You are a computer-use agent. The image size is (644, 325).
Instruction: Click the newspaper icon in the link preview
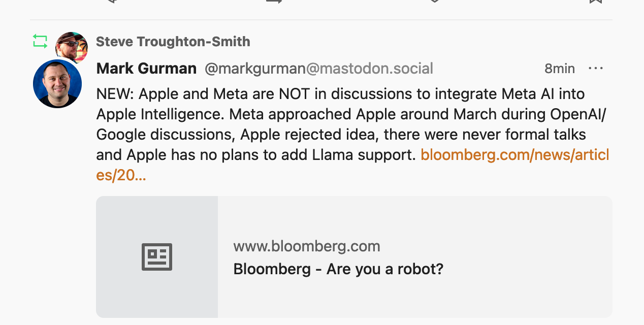coord(157,257)
